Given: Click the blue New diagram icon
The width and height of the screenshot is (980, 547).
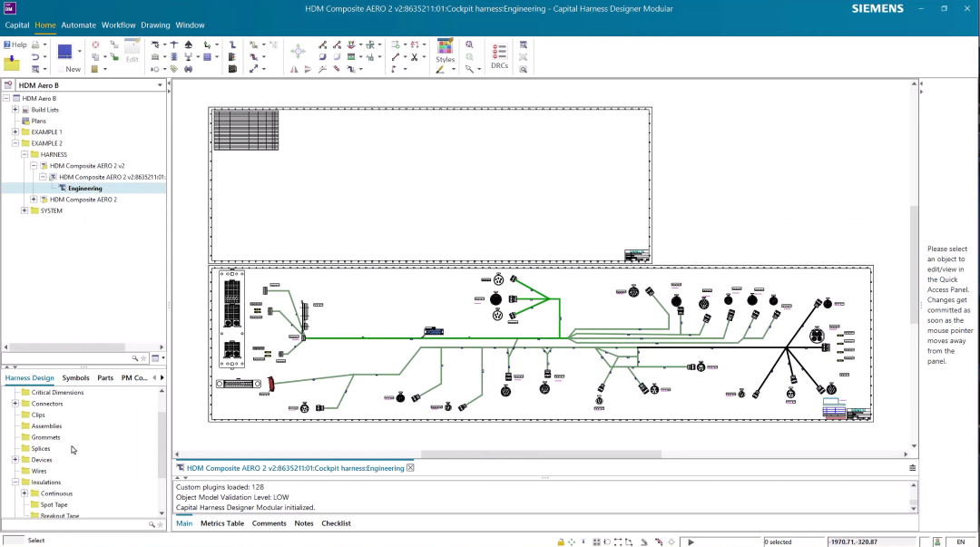Looking at the screenshot, I should pos(65,52).
